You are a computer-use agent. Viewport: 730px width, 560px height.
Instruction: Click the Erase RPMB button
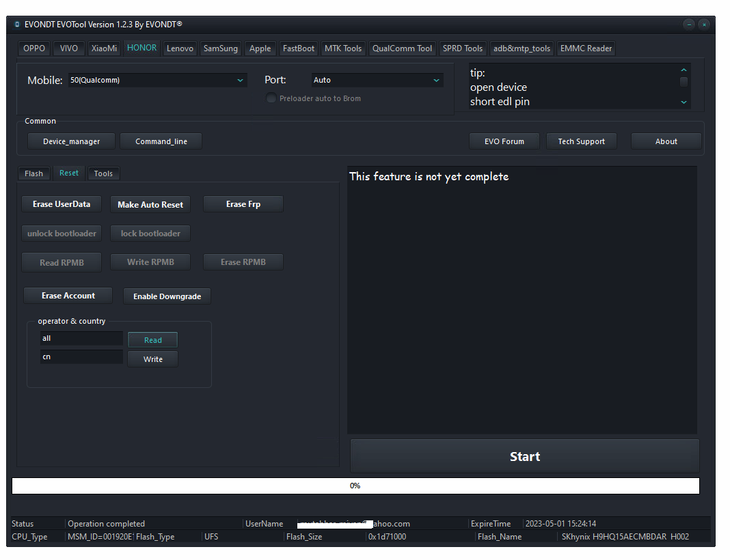pyautogui.click(x=243, y=262)
